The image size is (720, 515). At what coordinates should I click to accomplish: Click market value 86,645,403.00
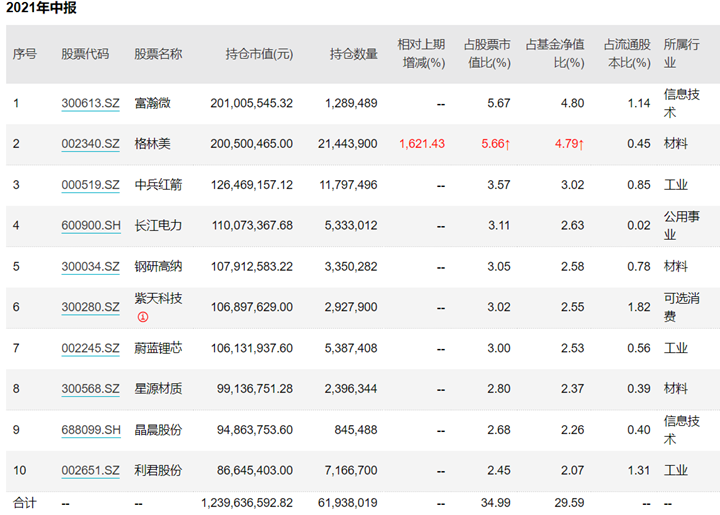255,470
